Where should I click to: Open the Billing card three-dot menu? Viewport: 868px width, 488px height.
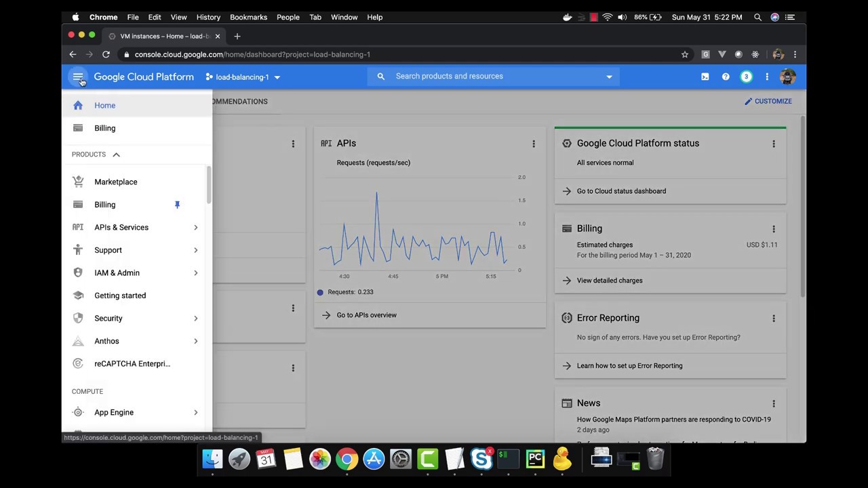tap(774, 229)
